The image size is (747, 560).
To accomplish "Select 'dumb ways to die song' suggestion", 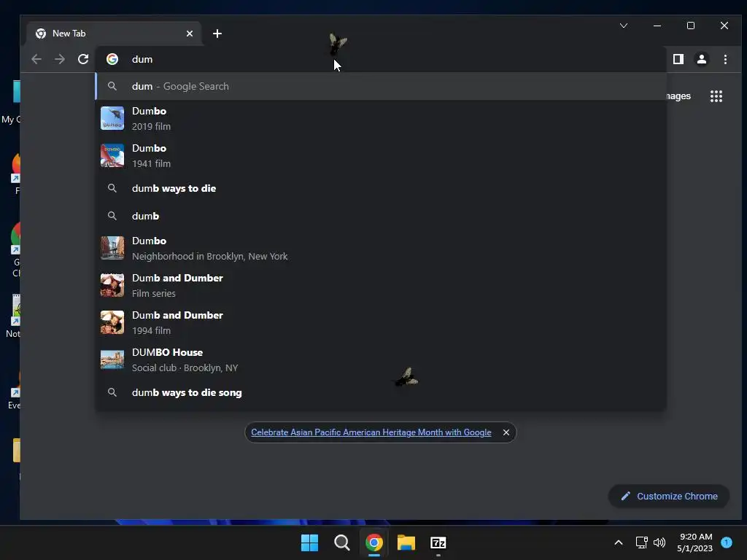I will (381, 392).
